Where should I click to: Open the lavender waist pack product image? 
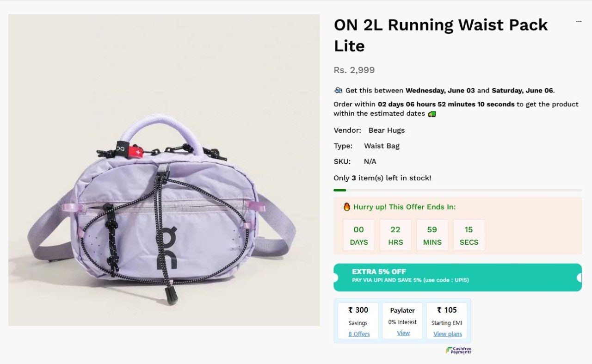point(164,170)
